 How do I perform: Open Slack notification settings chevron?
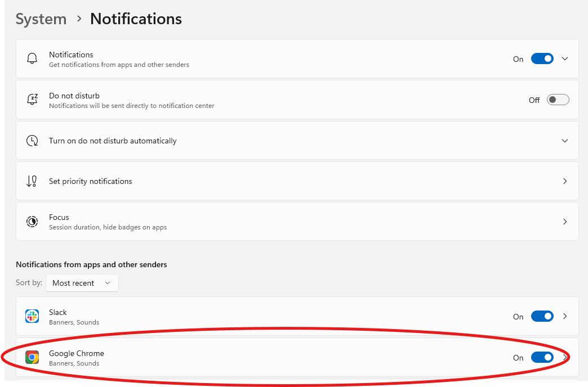pos(565,317)
